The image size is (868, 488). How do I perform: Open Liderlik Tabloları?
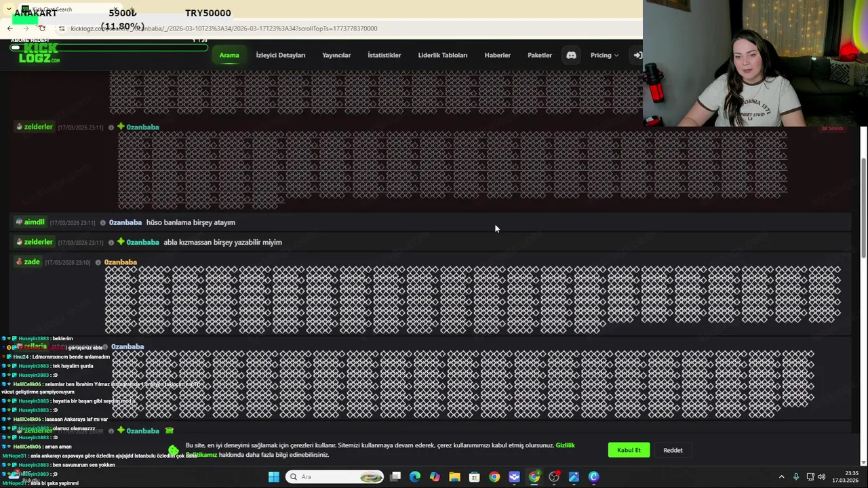443,55
